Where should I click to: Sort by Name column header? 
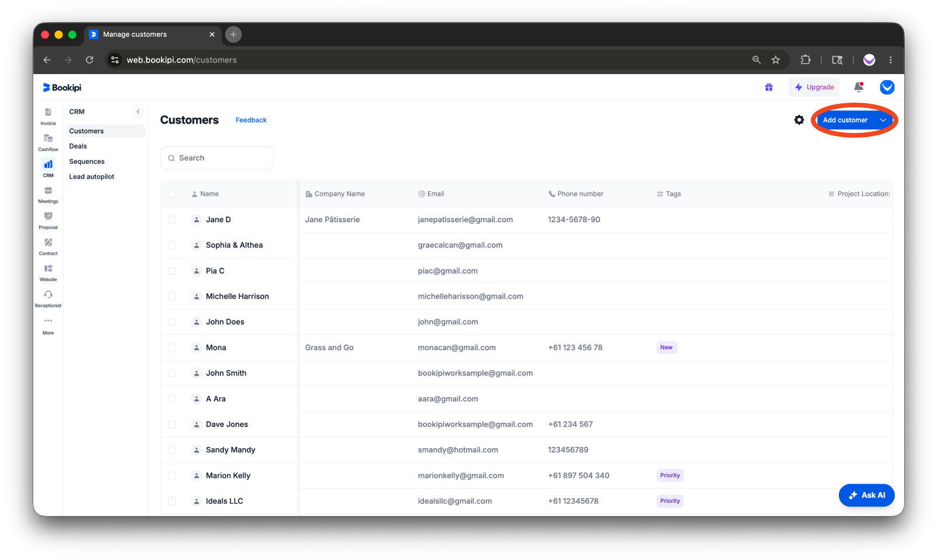(x=205, y=194)
